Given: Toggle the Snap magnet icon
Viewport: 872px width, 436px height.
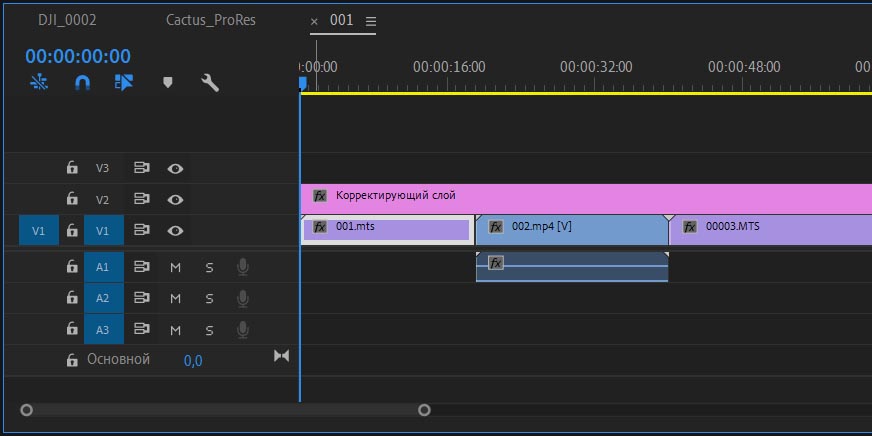Looking at the screenshot, I should point(82,83).
